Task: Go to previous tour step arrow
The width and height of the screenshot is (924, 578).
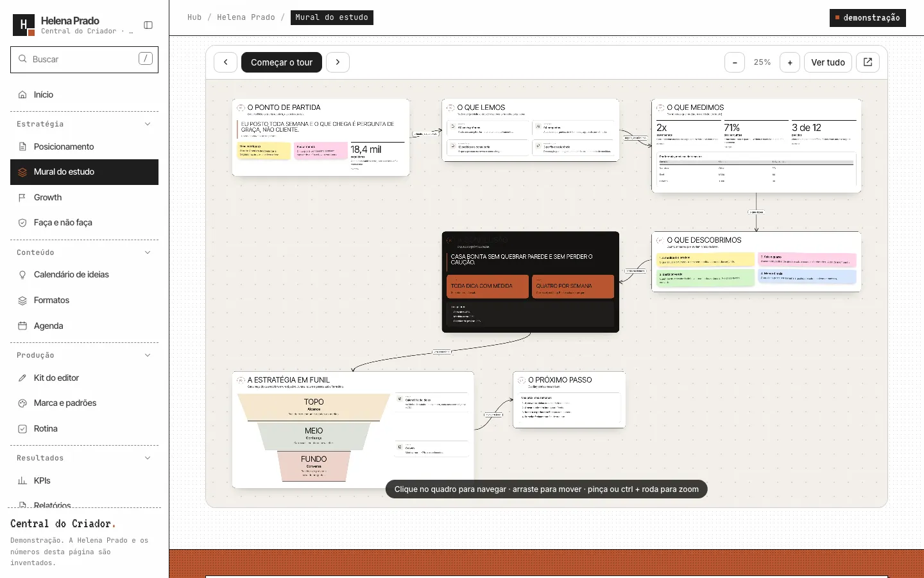Action: coord(225,62)
